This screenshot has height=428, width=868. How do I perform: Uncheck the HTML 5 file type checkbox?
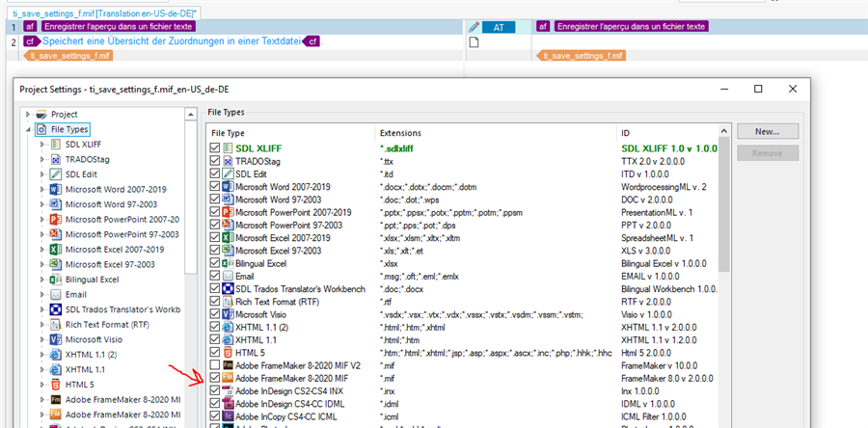(x=215, y=353)
